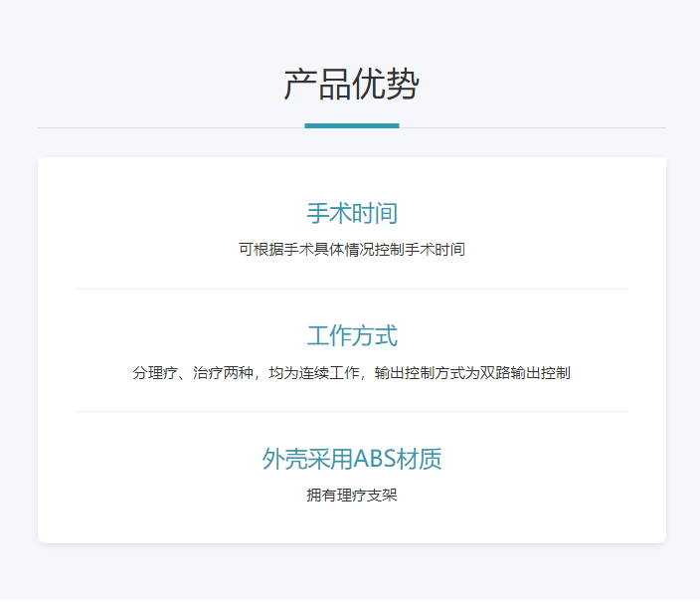Select the 拥有理疗支架 description text
Image resolution: width=700 pixels, height=602 pixels.
pos(351,495)
